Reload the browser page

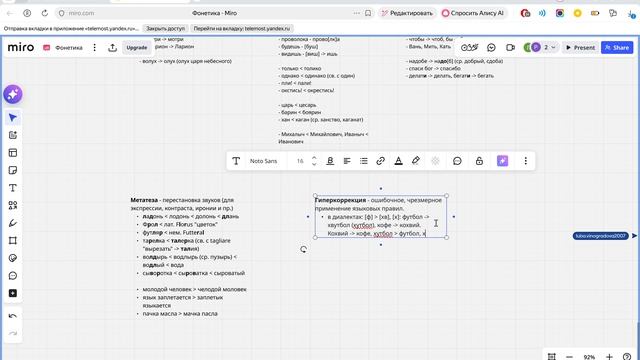[x=44, y=13]
